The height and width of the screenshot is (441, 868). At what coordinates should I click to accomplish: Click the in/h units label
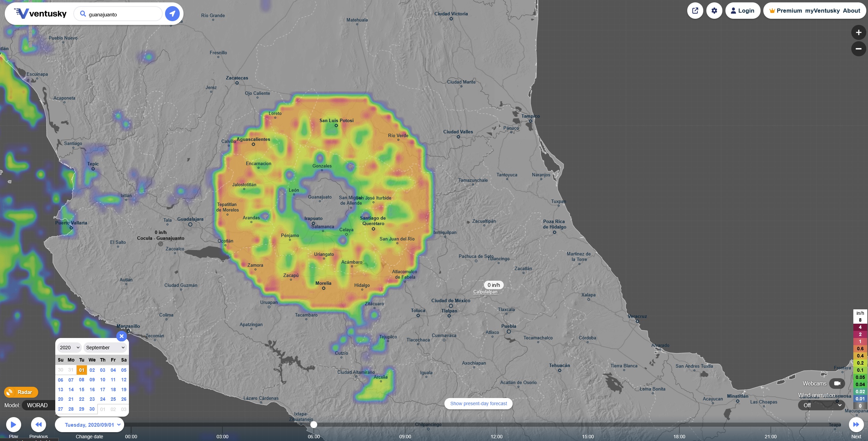pyautogui.click(x=860, y=313)
